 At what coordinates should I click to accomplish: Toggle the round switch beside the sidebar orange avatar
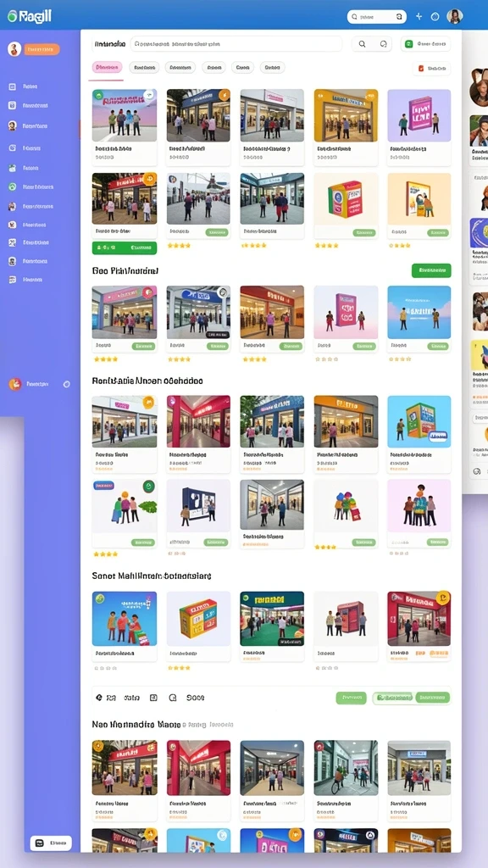pos(67,384)
